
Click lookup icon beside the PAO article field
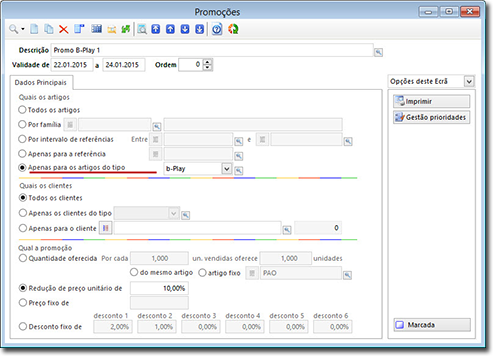tap(347, 275)
